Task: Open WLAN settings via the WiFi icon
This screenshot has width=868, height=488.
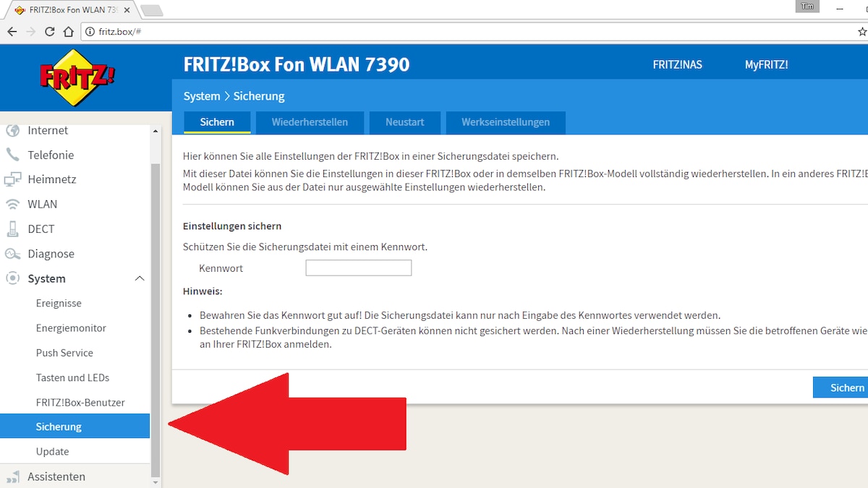Action: 12,204
